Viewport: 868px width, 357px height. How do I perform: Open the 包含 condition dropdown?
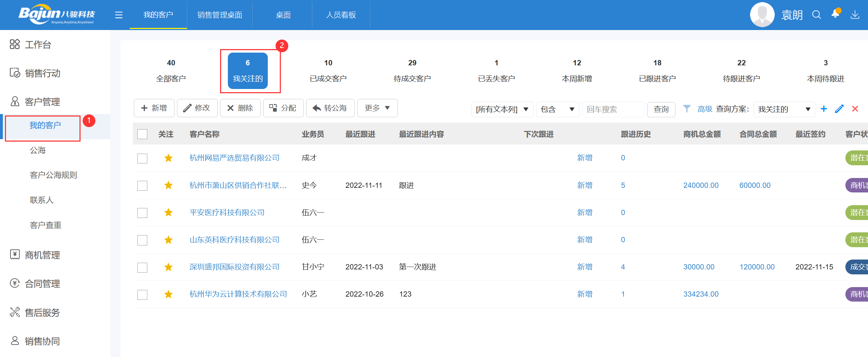tap(557, 109)
